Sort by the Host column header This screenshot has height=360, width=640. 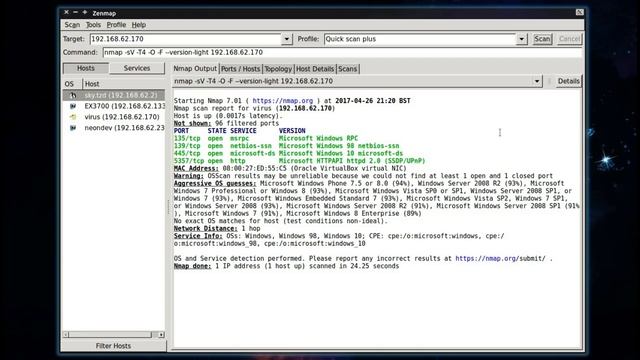click(x=124, y=84)
